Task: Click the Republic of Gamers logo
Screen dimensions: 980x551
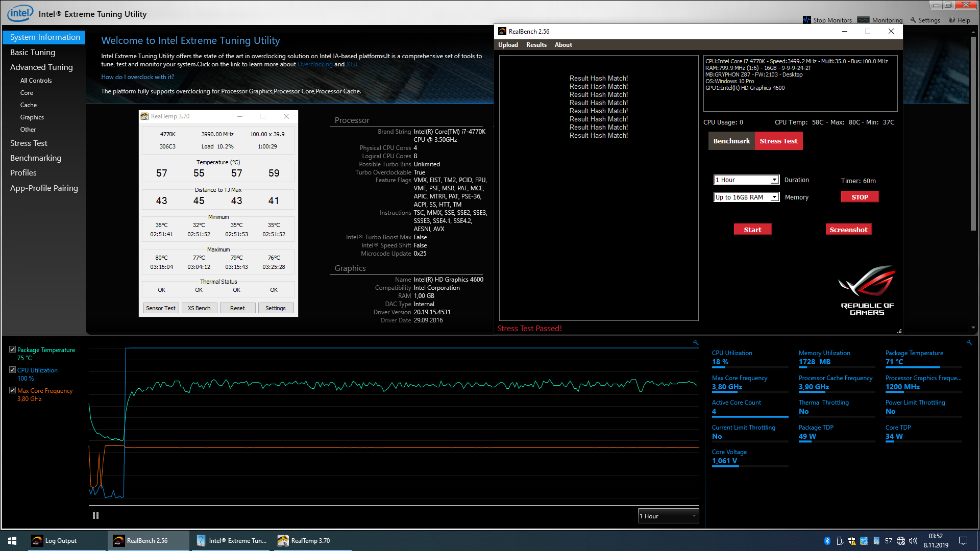Action: 867,290
